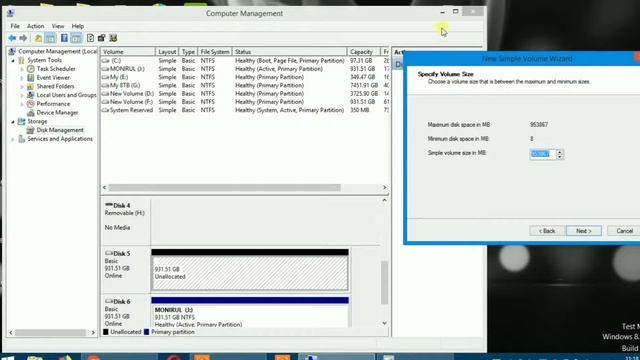Image resolution: width=640 pixels, height=360 pixels.
Task: Select System Tools in the tree
Action: [x=44, y=60]
